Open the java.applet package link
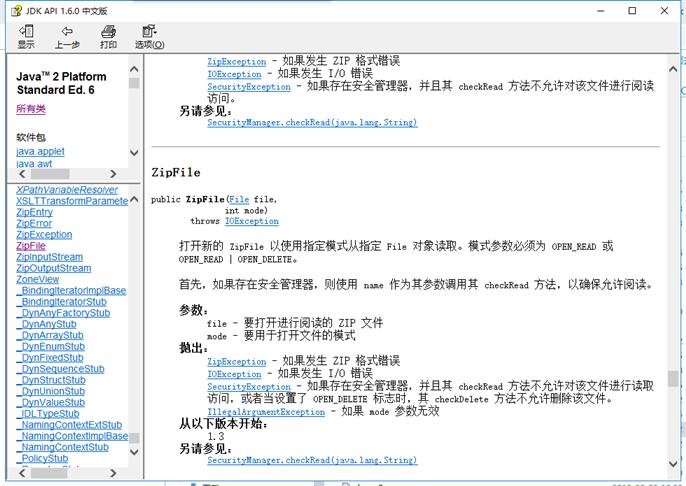The image size is (686, 486). click(40, 151)
